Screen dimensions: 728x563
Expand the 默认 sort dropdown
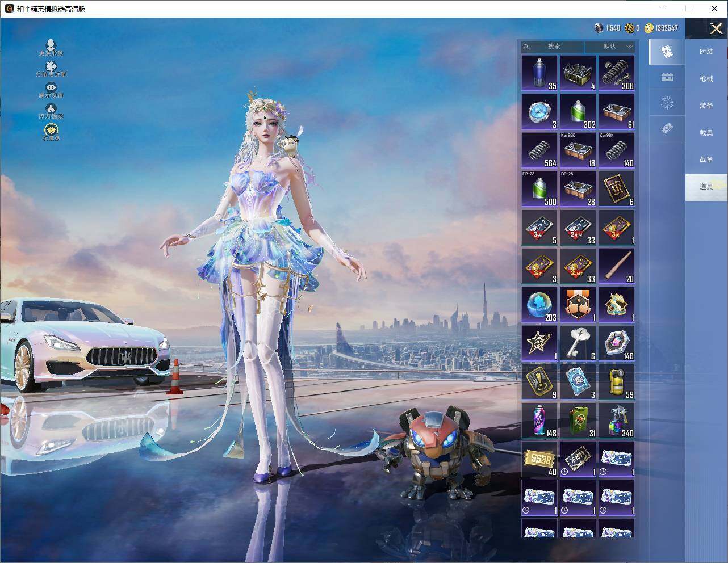point(610,47)
